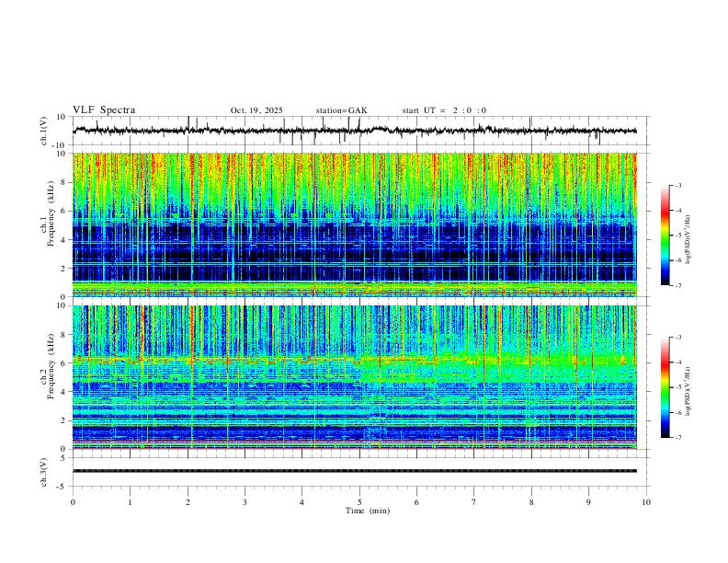Click the "8" kHz tick on the ch.2 frequency axis
Image resolution: width=728 pixels, height=563 pixels.
click(63, 335)
